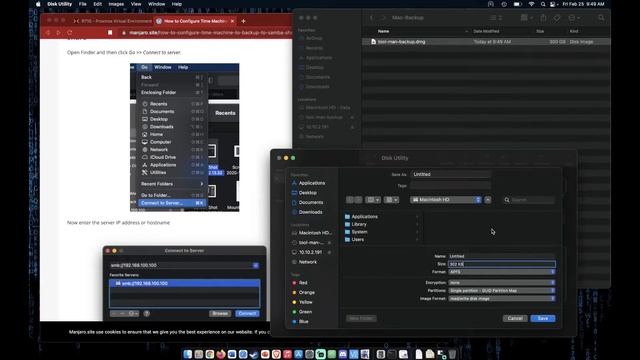The width and height of the screenshot is (640, 360).
Task: Click the Cancel button in save dialog
Action: click(x=515, y=318)
